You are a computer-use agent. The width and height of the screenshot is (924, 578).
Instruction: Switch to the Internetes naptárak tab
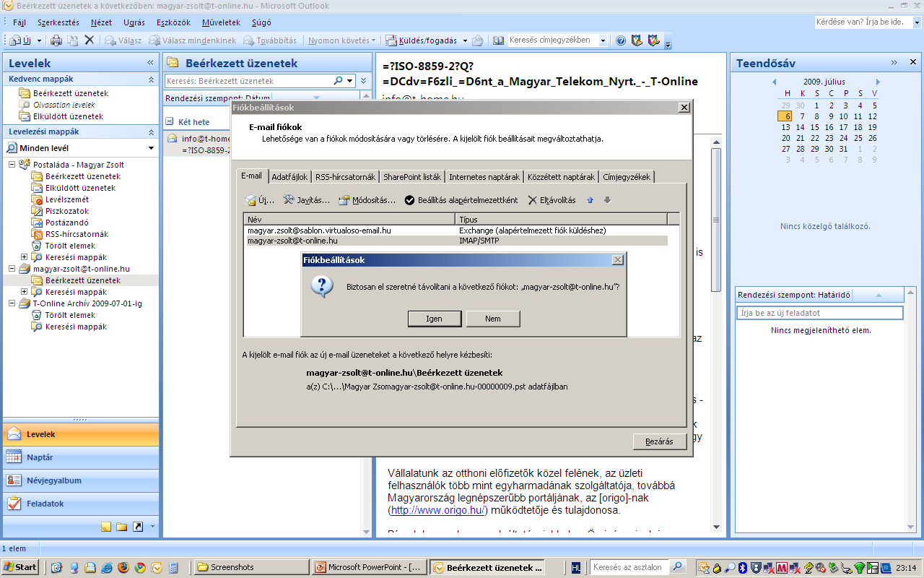tap(484, 177)
